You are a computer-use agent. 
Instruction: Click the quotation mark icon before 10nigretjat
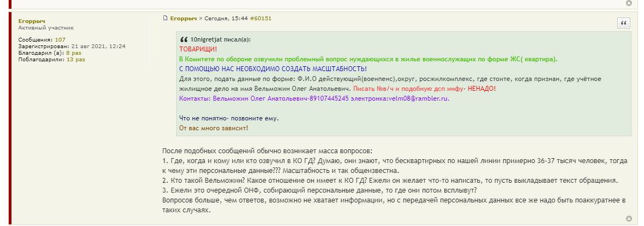coord(184,40)
